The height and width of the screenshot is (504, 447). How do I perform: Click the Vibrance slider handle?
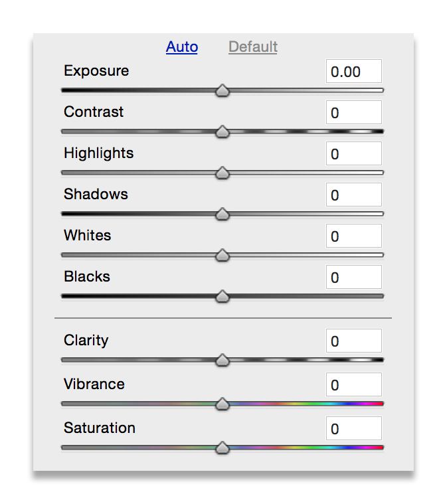[x=223, y=404]
